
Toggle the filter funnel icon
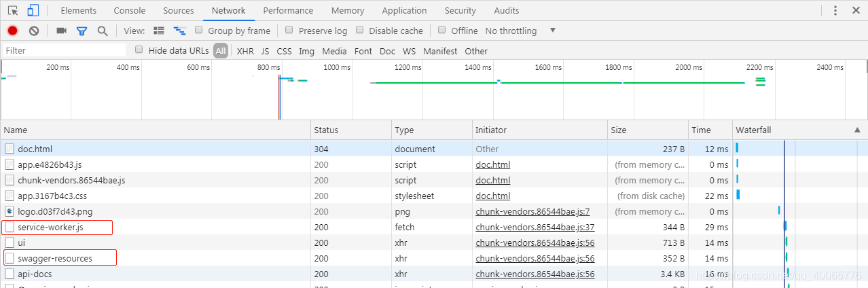pyautogui.click(x=82, y=31)
